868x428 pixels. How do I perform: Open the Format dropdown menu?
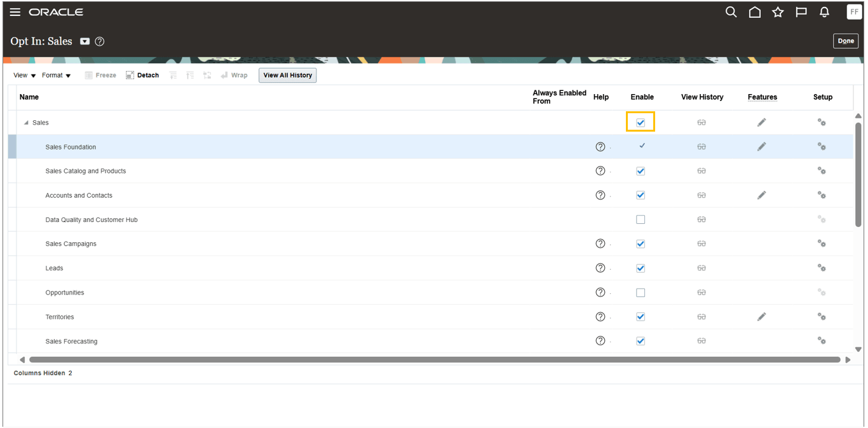pyautogui.click(x=56, y=75)
